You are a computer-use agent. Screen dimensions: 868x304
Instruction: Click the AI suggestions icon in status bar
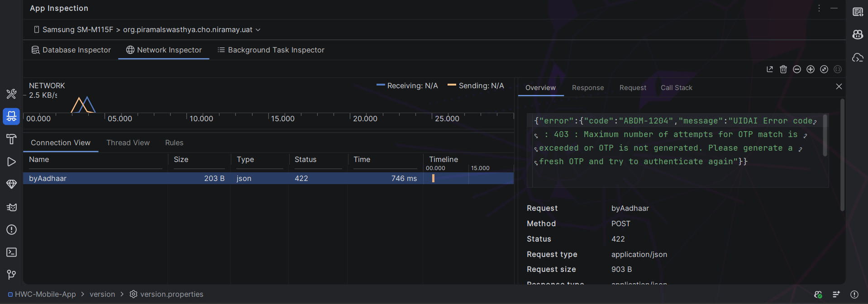(x=836, y=294)
